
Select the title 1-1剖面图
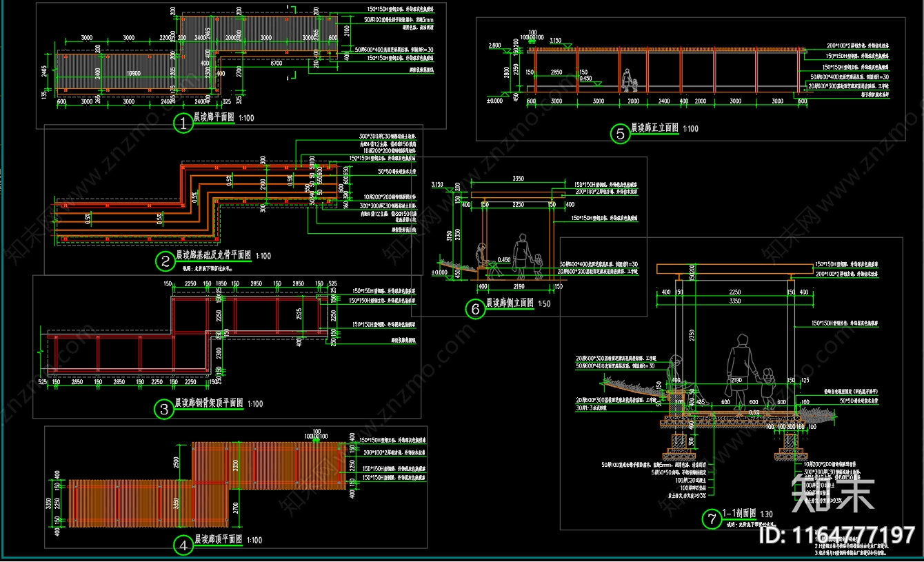click(738, 513)
